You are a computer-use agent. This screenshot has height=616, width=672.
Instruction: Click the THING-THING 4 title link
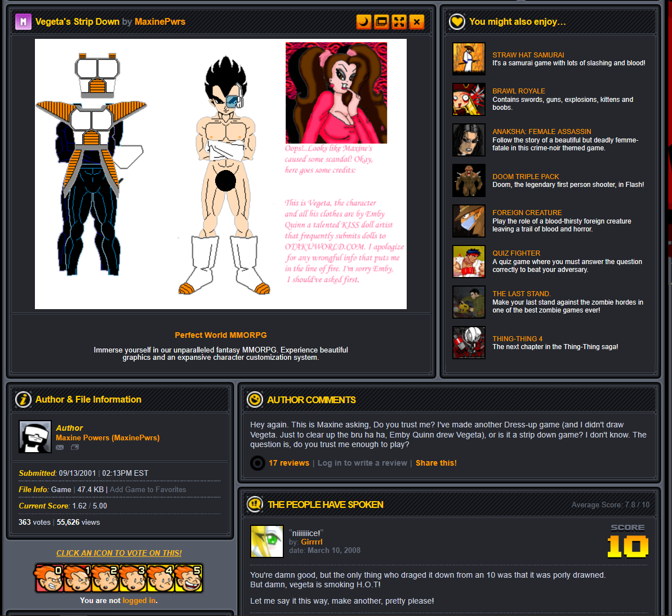[x=517, y=338]
